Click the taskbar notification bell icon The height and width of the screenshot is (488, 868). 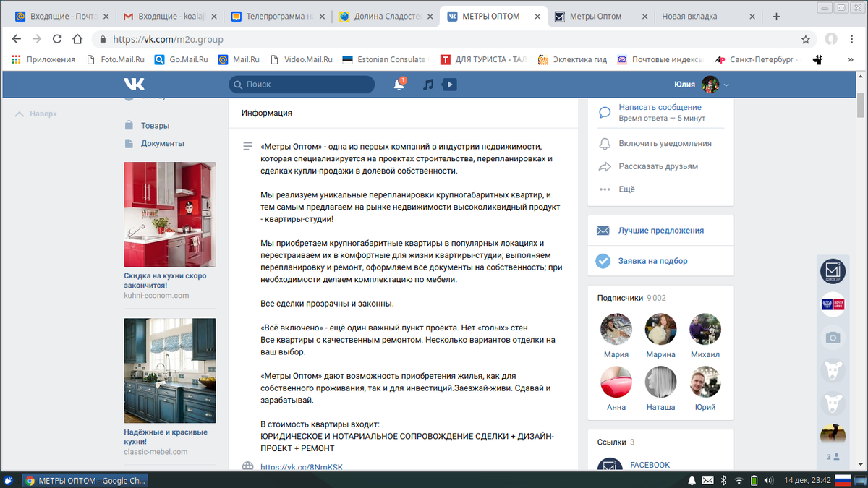point(692,480)
